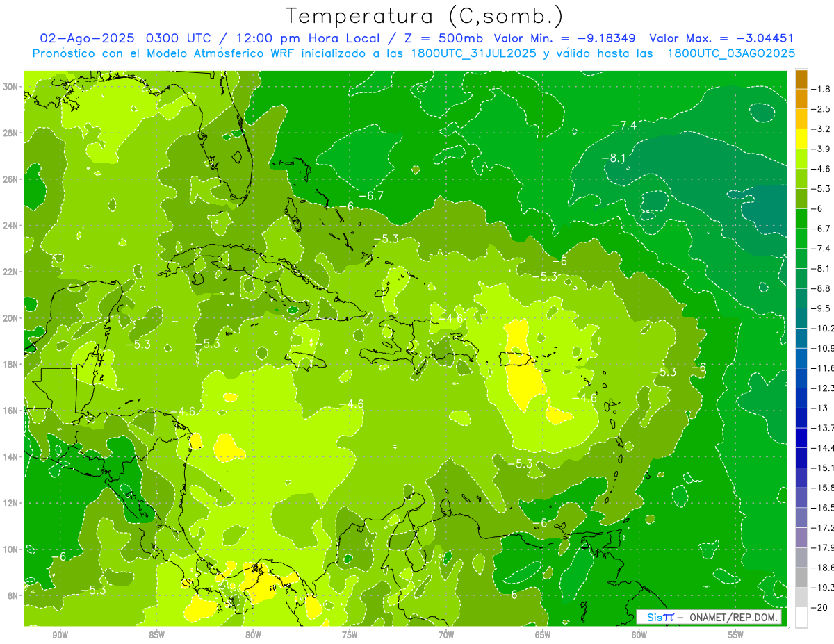Click the "8N" latitude axis label
834x644 pixels.
coord(14,595)
